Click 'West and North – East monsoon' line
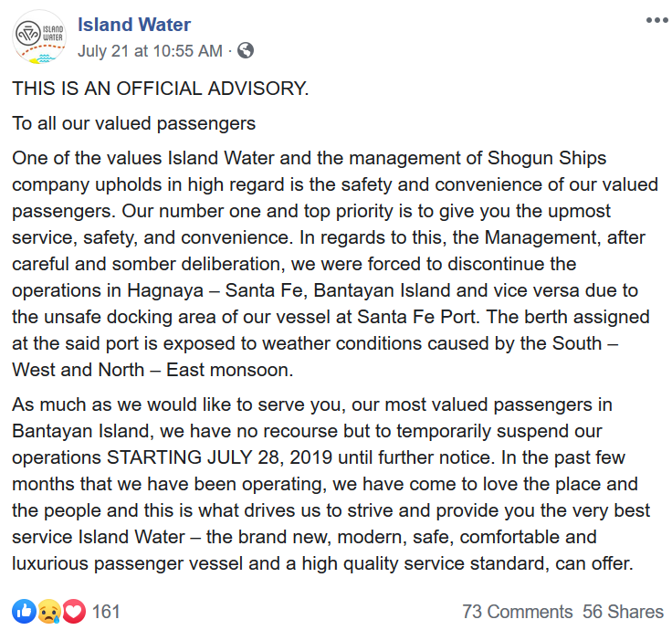Screen dimensions: 672x630 coord(152,370)
